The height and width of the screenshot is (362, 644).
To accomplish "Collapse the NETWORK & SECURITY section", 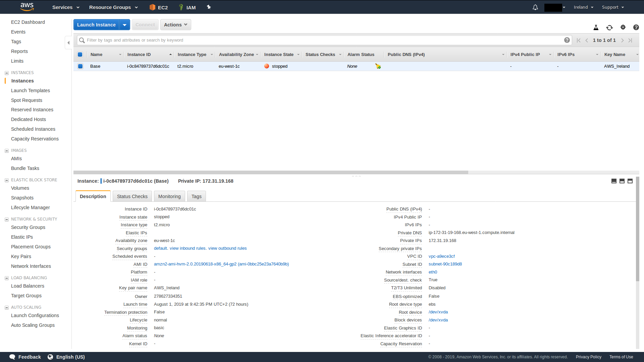I will tap(6, 219).
